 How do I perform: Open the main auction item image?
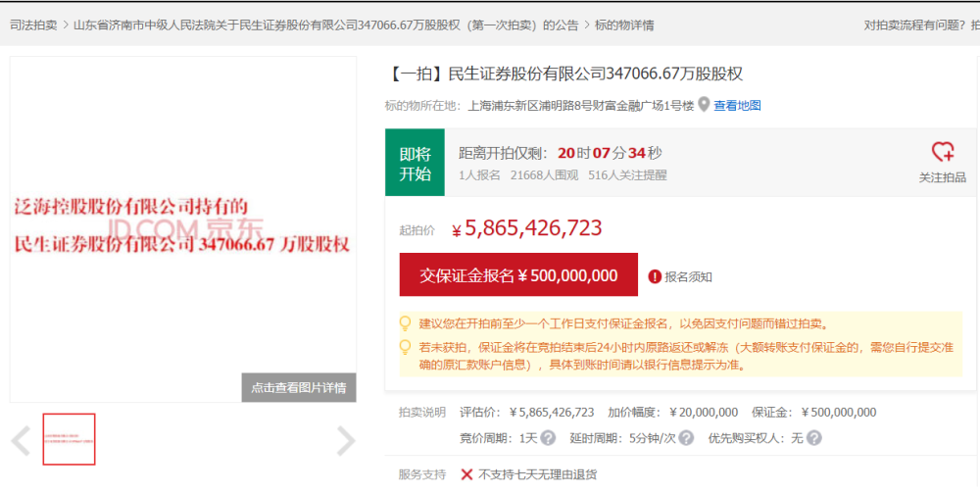[183, 229]
